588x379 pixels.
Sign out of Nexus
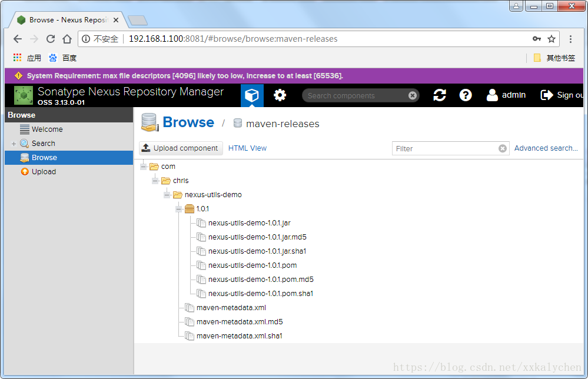point(562,95)
